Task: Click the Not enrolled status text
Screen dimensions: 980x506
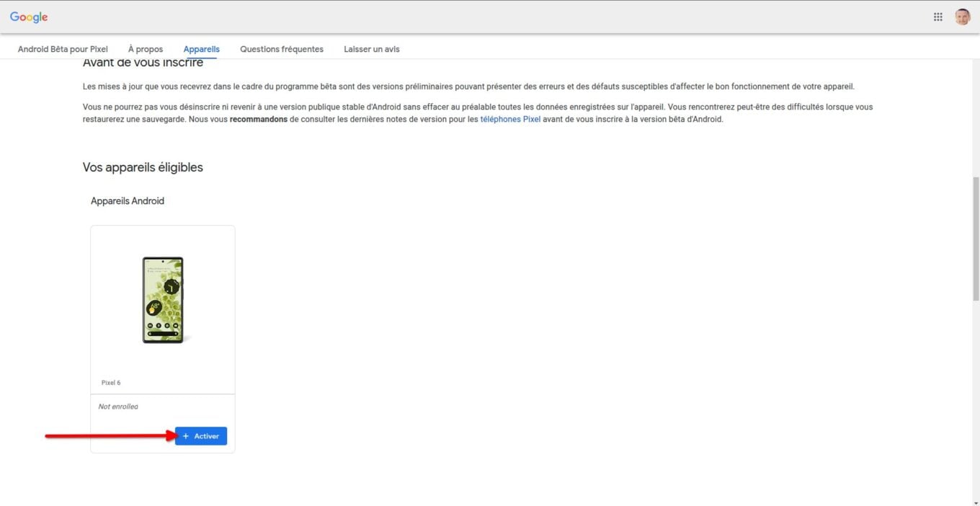Action: pyautogui.click(x=118, y=407)
